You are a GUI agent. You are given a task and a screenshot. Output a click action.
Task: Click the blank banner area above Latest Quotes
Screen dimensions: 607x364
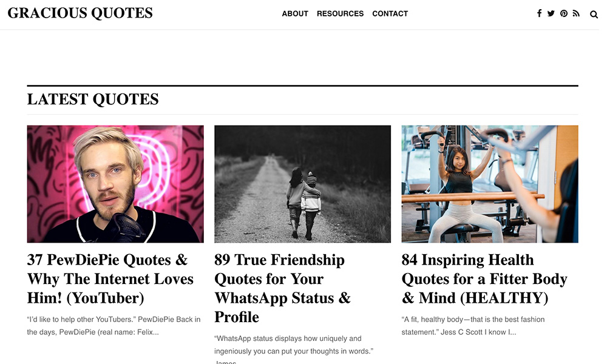[302, 58]
